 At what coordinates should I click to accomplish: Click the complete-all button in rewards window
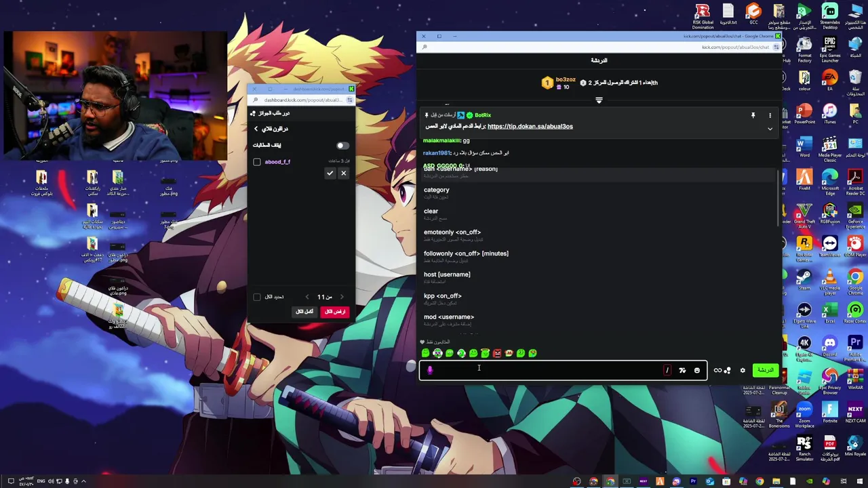click(x=304, y=312)
